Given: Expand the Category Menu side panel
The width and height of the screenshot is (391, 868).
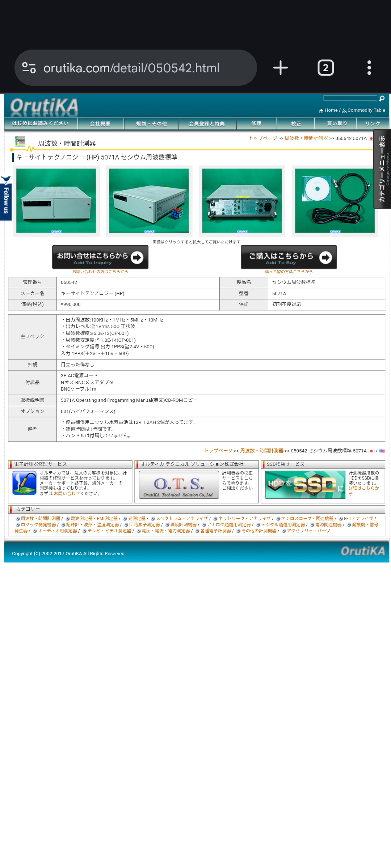Looking at the screenshot, I should (x=382, y=169).
